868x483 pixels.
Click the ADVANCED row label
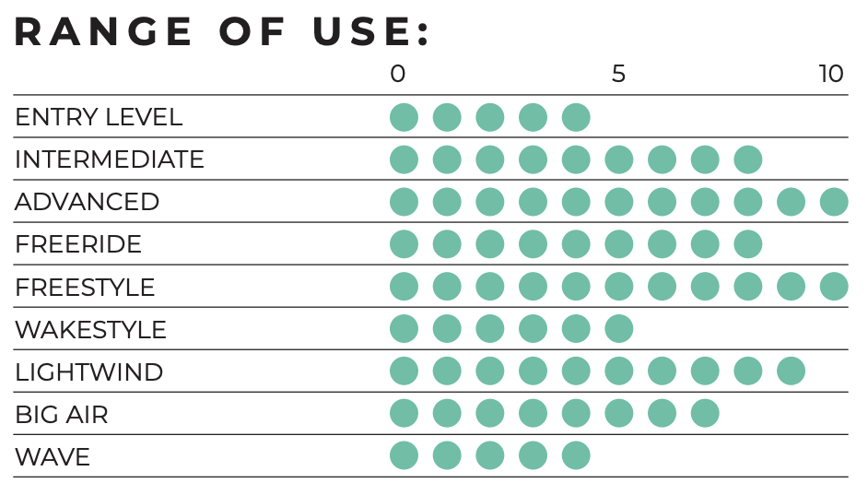coord(87,202)
